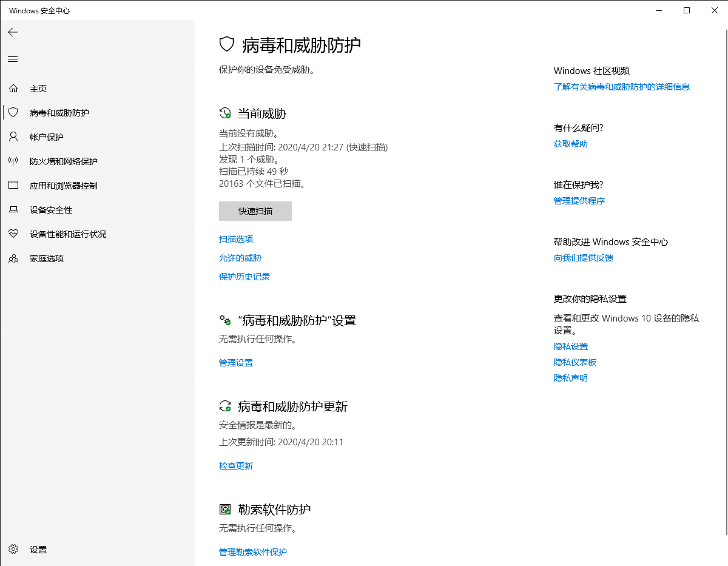This screenshot has height=566, width=728.
Task: Click 向我们提供反馈 link
Action: [x=584, y=258]
